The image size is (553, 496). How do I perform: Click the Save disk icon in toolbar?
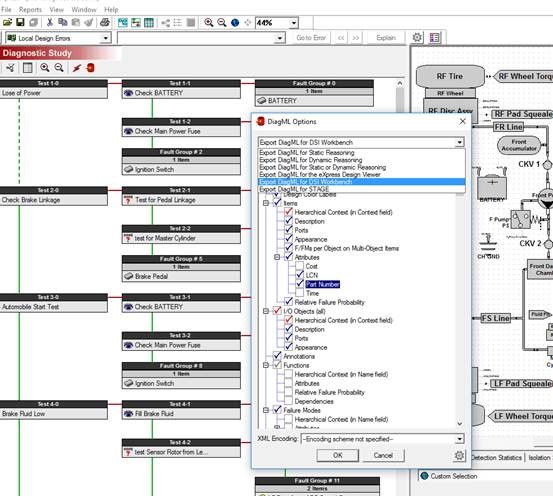coord(20,23)
